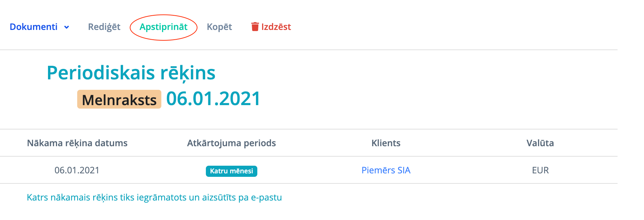This screenshot has width=644, height=220.
Task: Click the Katru mēnesi badge
Action: [231, 171]
